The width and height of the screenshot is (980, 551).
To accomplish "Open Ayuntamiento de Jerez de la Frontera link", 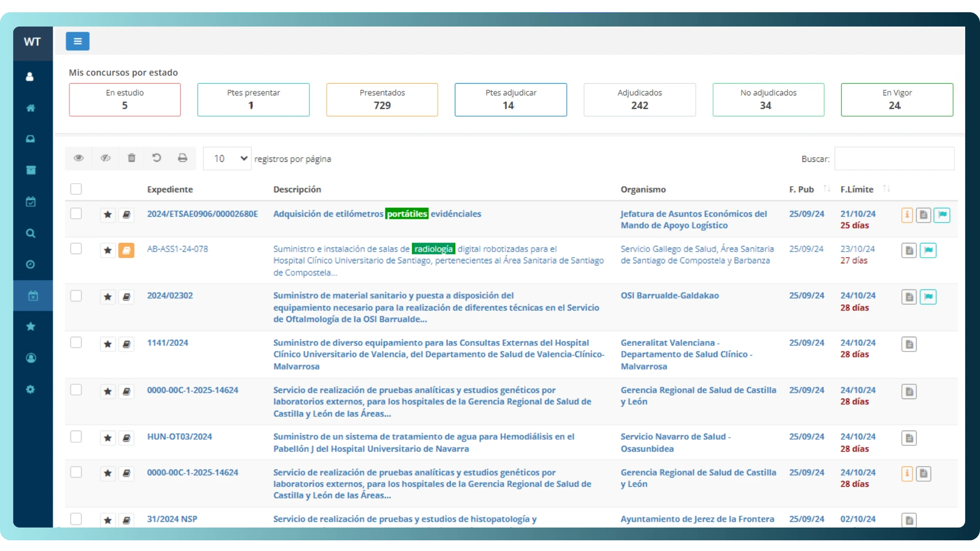I will click(697, 519).
